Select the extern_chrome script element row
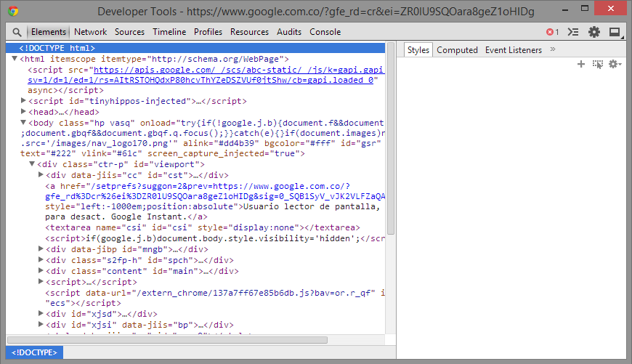This screenshot has height=364, width=632. click(215, 298)
